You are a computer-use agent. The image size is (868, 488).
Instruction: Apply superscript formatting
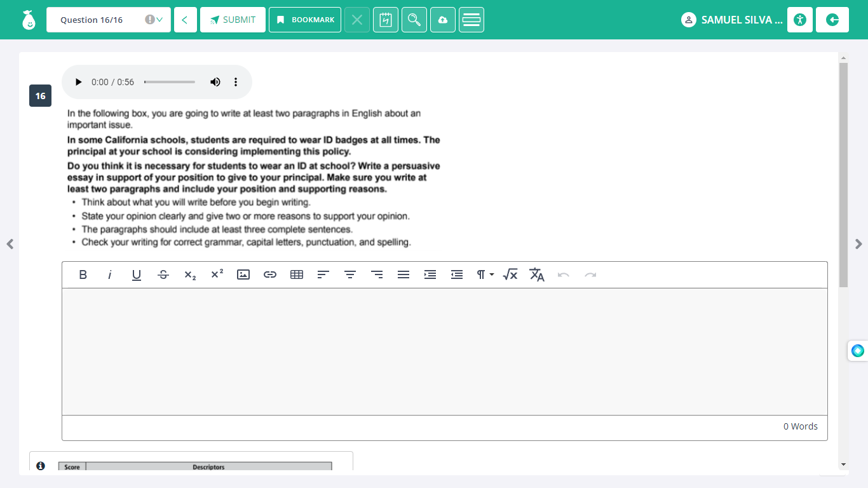(217, 274)
